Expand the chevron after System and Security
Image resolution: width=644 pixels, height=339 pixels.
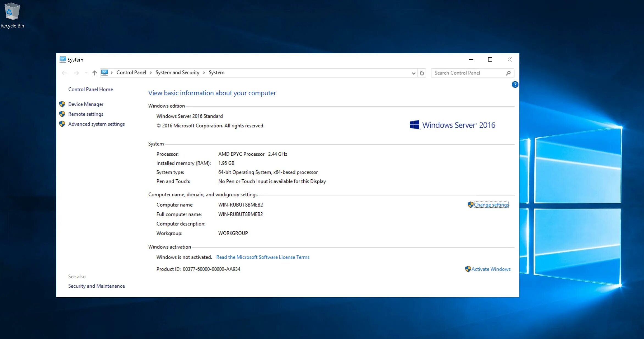click(204, 73)
